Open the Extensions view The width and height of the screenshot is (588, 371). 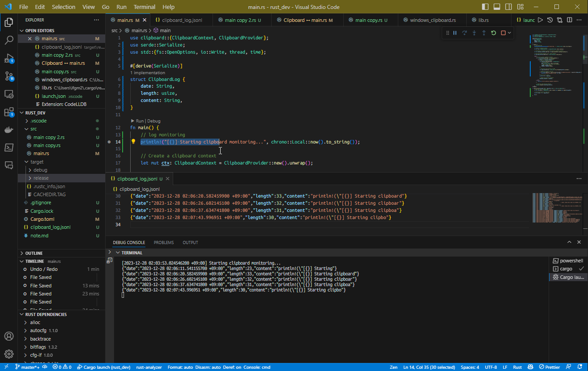9,112
